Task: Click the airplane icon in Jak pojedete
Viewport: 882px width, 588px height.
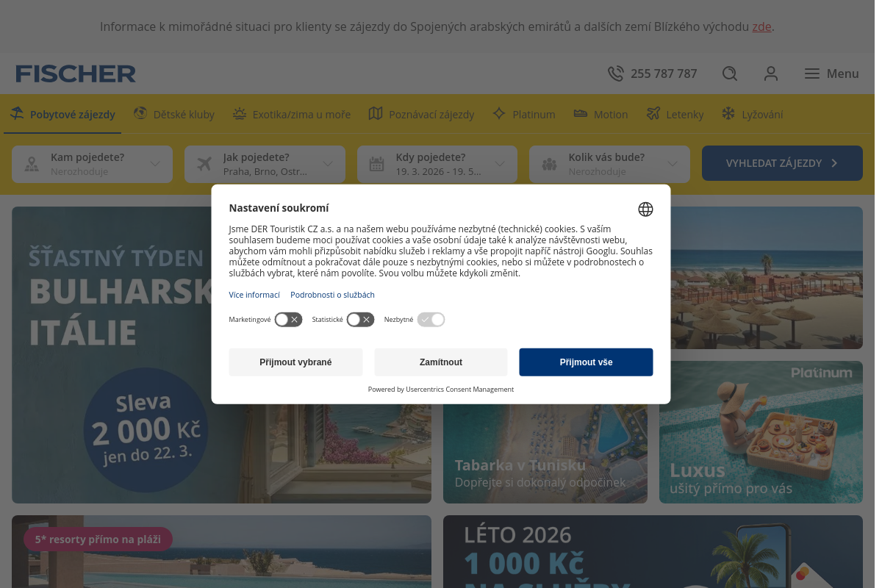Action: [x=204, y=164]
